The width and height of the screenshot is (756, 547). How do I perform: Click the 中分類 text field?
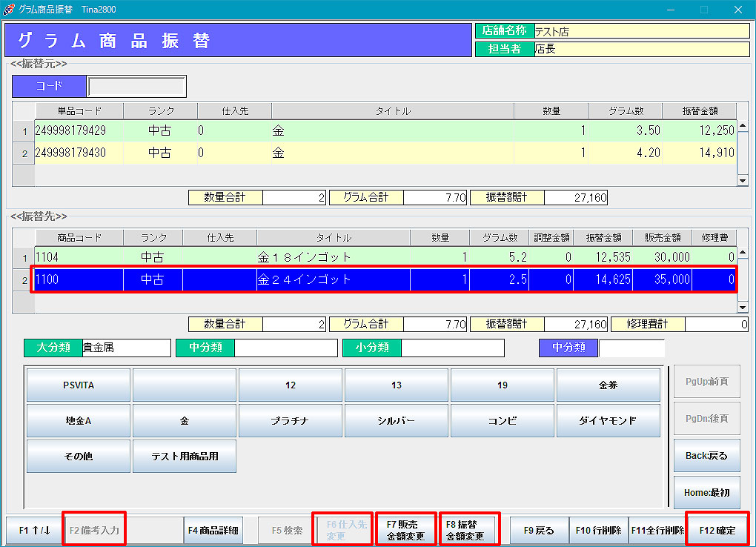(285, 348)
